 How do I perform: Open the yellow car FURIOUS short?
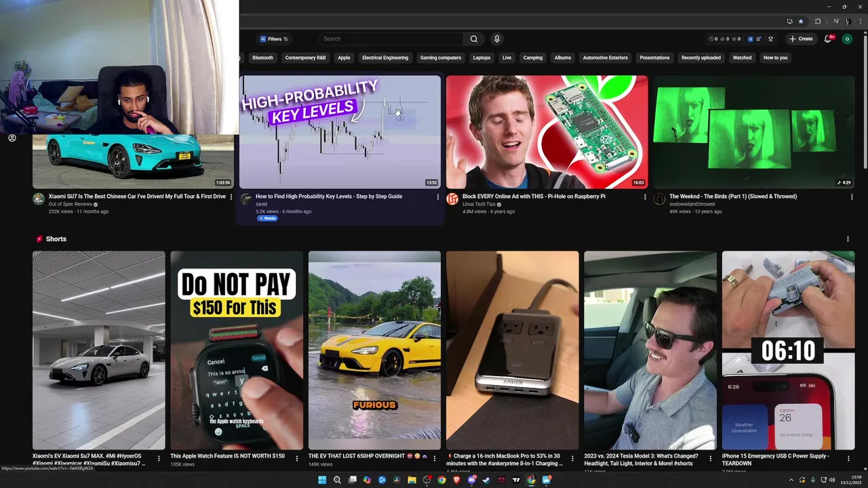[x=374, y=350]
